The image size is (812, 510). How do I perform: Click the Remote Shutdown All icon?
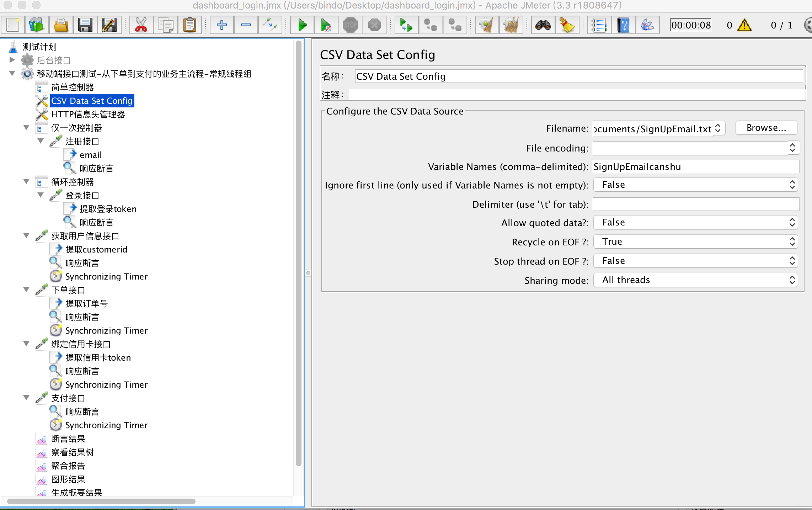(x=455, y=25)
